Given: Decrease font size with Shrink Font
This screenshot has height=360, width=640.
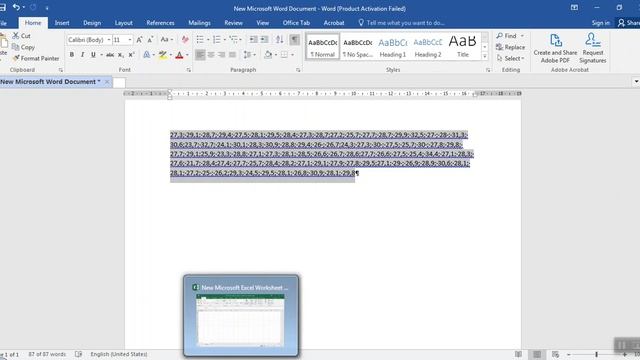Looking at the screenshot, I should click(x=150, y=40).
